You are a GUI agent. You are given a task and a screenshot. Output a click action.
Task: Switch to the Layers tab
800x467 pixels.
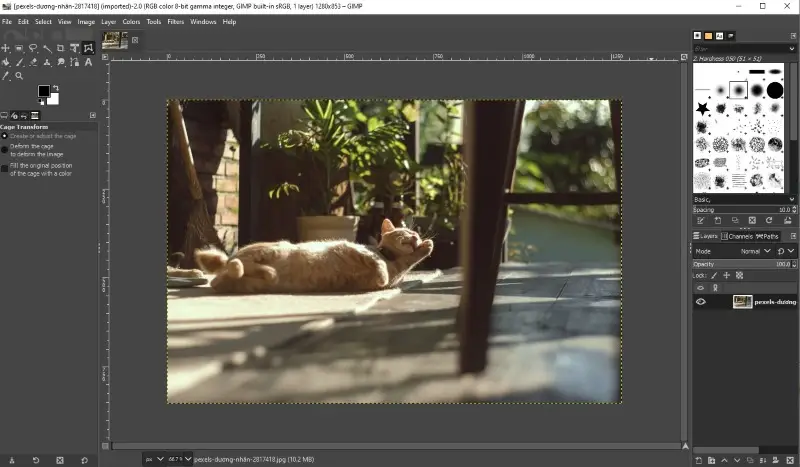705,236
